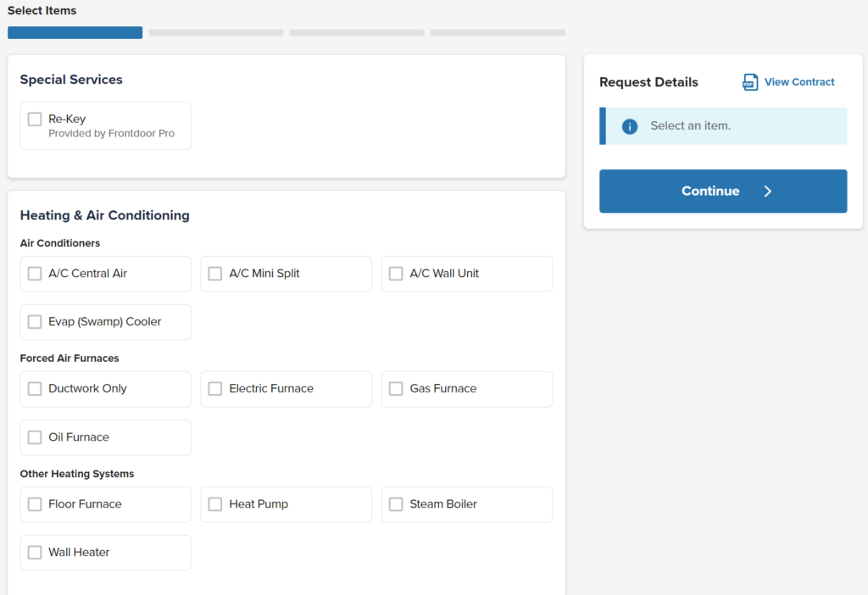The height and width of the screenshot is (595, 868).
Task: Click the chevron arrow on Continue button
Action: tap(768, 191)
